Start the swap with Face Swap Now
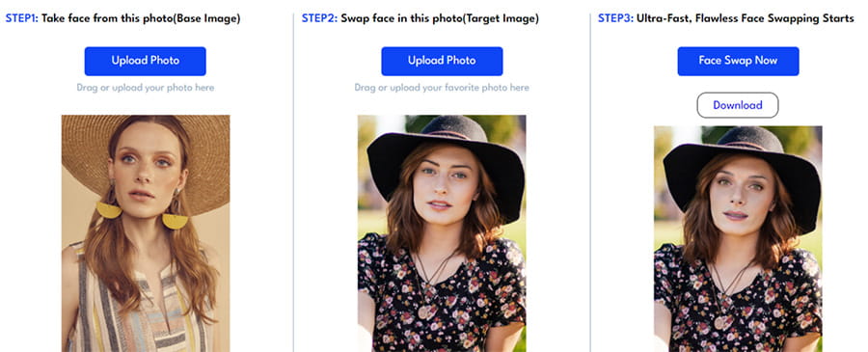Image resolution: width=868 pixels, height=352 pixels. tap(738, 61)
